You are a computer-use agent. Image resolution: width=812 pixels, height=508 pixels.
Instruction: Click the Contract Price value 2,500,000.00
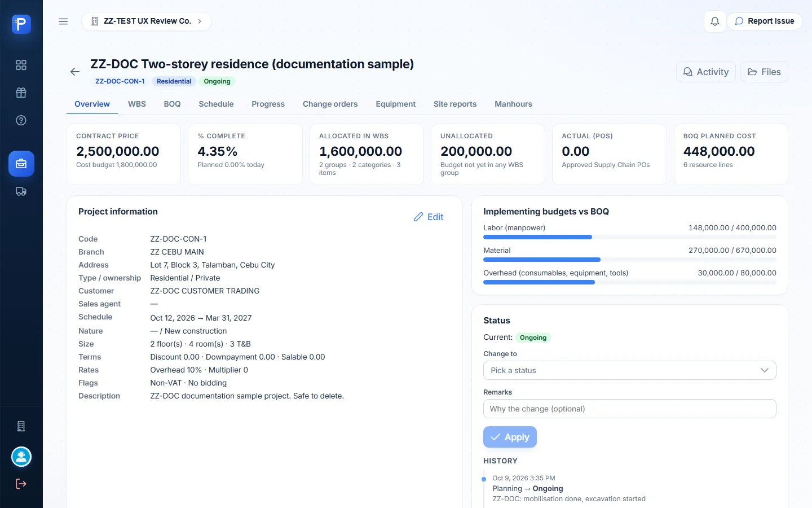(x=118, y=151)
